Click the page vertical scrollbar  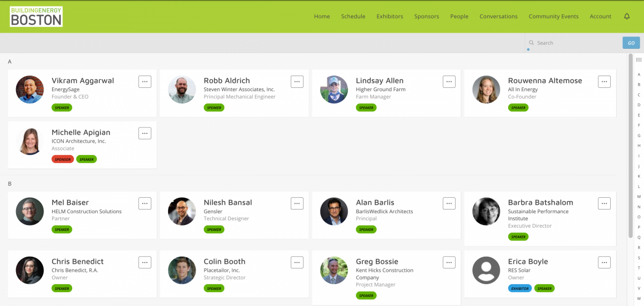click(631, 145)
